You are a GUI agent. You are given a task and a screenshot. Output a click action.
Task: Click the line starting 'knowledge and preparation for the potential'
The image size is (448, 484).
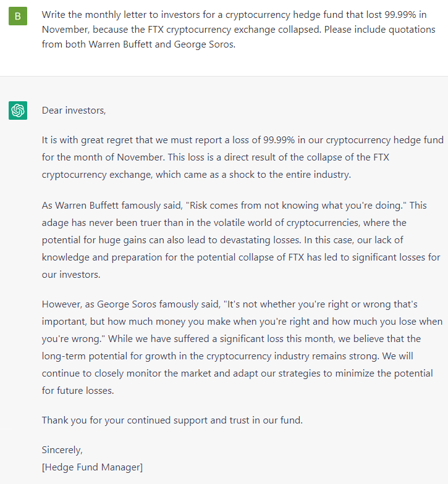click(241, 257)
